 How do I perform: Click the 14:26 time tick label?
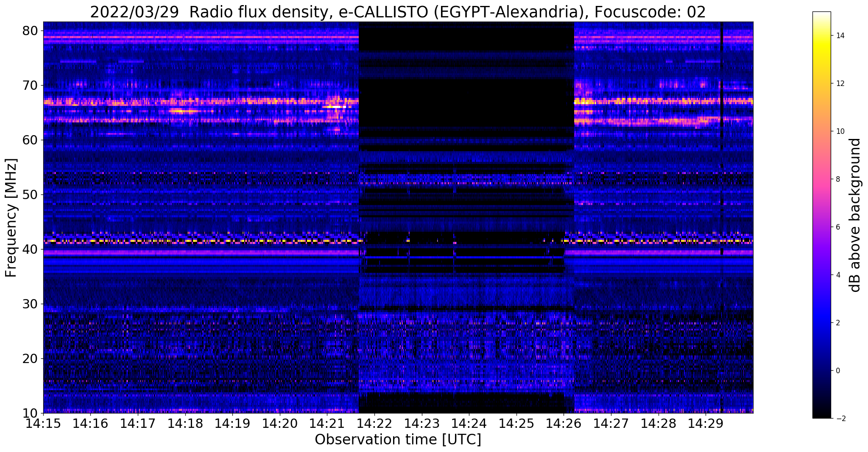click(564, 424)
